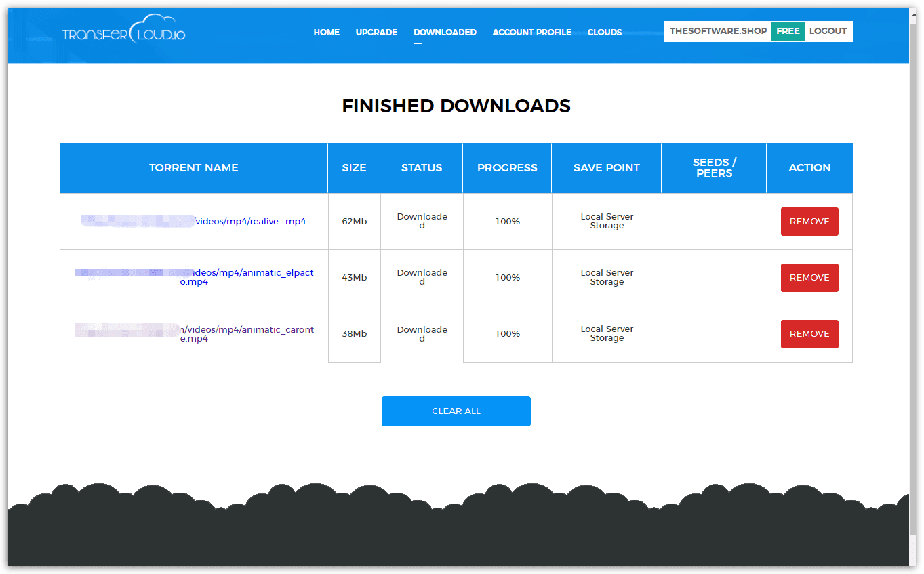Click the Downloaded status in animatic_caronte row
924x574 pixels.
[x=422, y=334]
